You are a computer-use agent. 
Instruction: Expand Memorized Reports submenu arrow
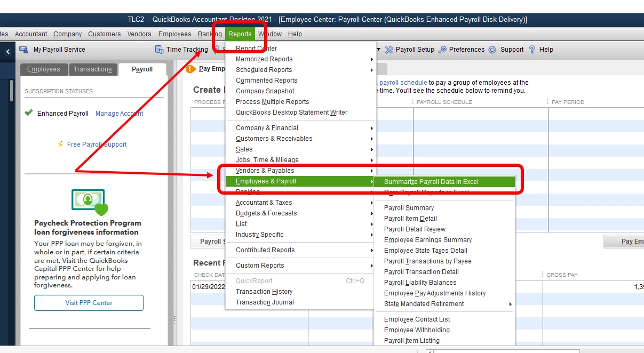pos(372,59)
